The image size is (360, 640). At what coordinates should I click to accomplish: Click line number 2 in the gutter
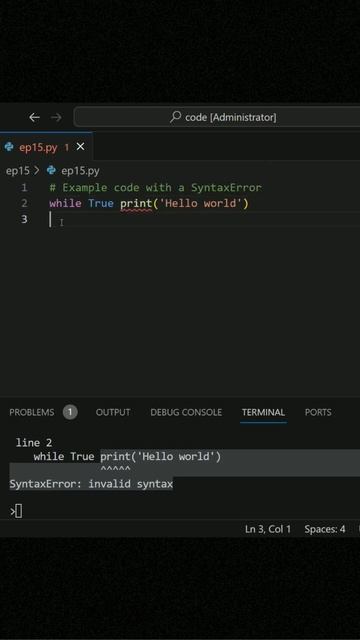click(24, 203)
